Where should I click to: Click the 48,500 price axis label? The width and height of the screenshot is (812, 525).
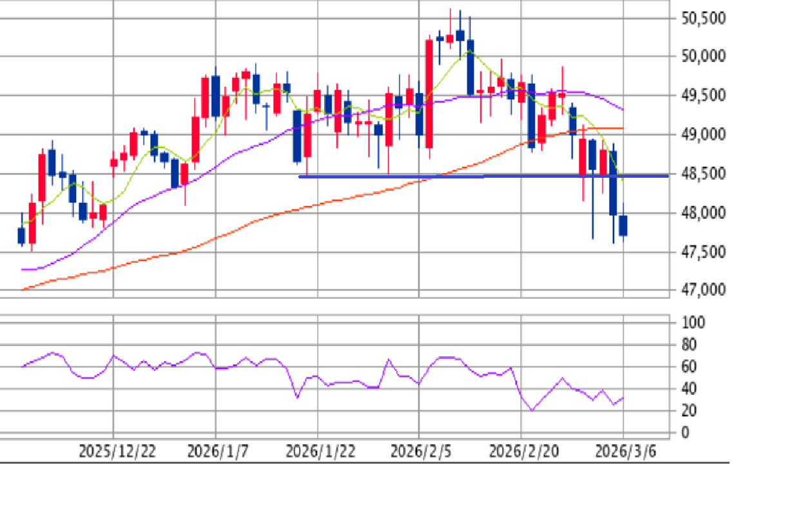pos(704,174)
